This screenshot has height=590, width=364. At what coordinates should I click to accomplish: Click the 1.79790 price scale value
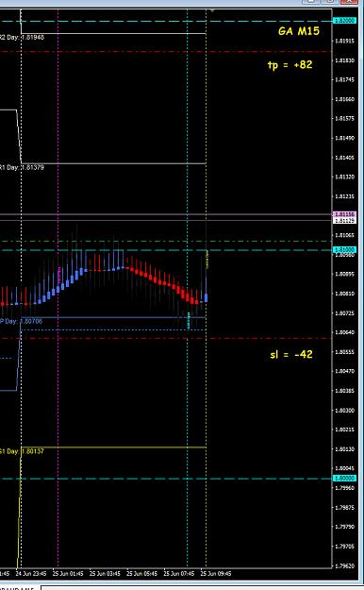[x=345, y=527]
